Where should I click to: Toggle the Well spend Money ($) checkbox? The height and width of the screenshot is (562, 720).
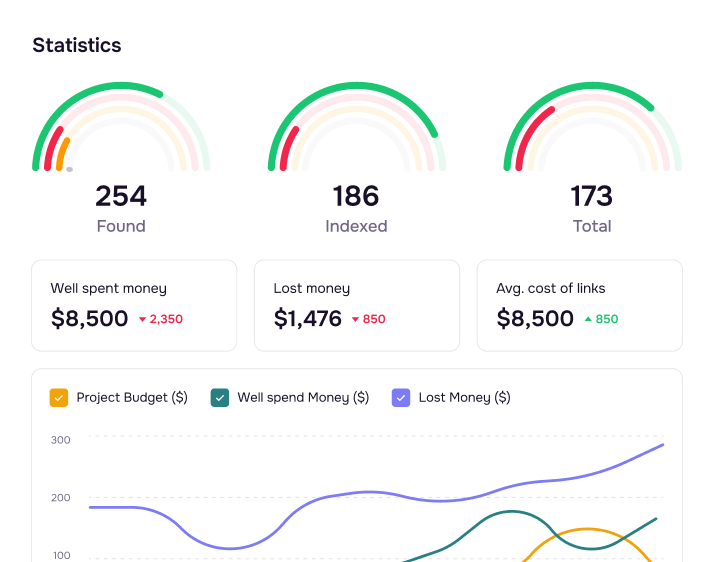tap(220, 398)
